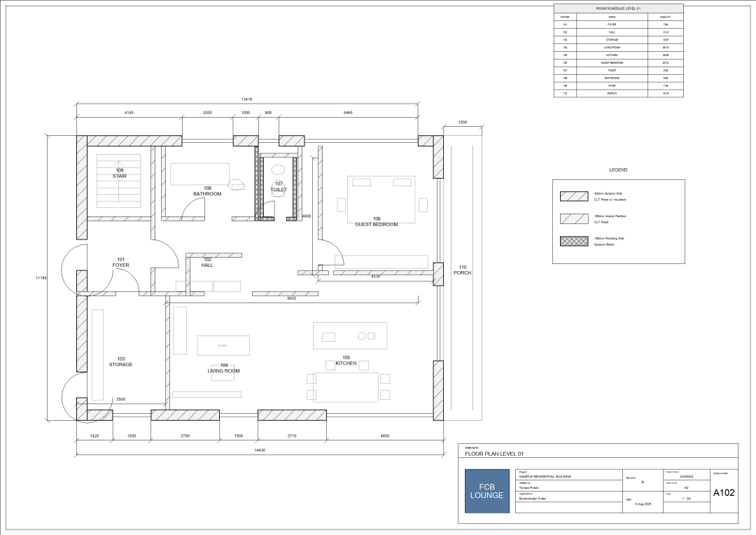The height and width of the screenshot is (535, 756).
Task: Select the Interior Partition legend swatch
Action: pyautogui.click(x=574, y=218)
